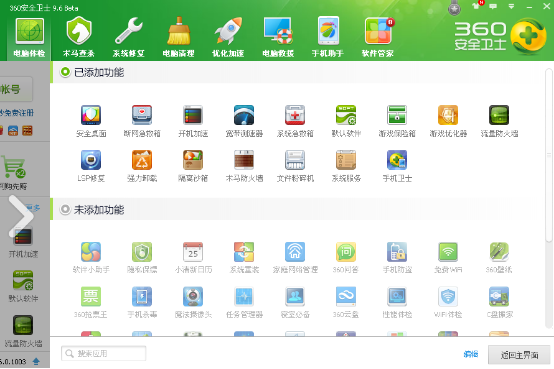Viewport: 554px width, 369px height.
Task: Add the 小清新日历 calendar icon
Action: [x=193, y=252]
